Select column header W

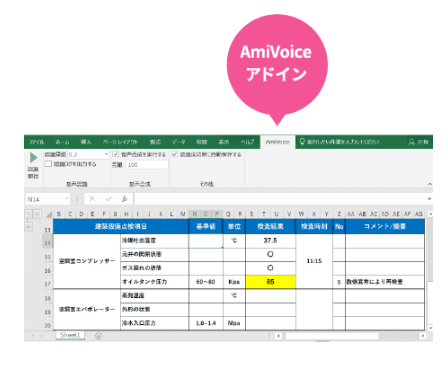point(301,214)
